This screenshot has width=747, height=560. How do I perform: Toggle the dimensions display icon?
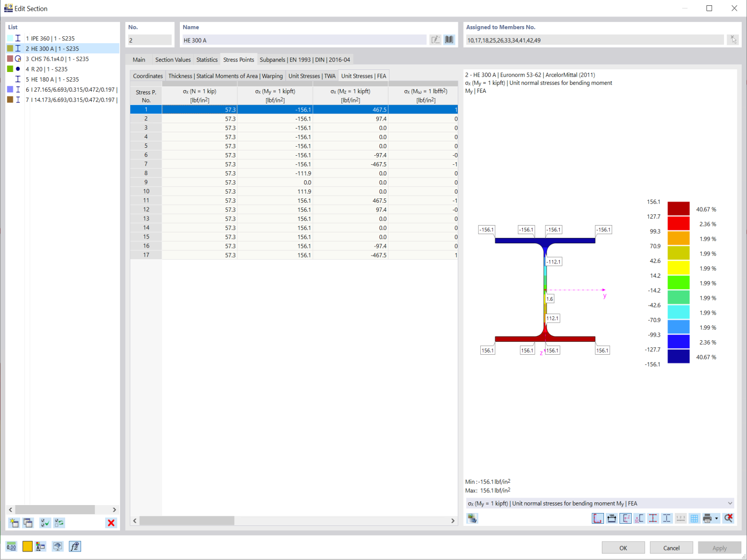click(x=611, y=518)
